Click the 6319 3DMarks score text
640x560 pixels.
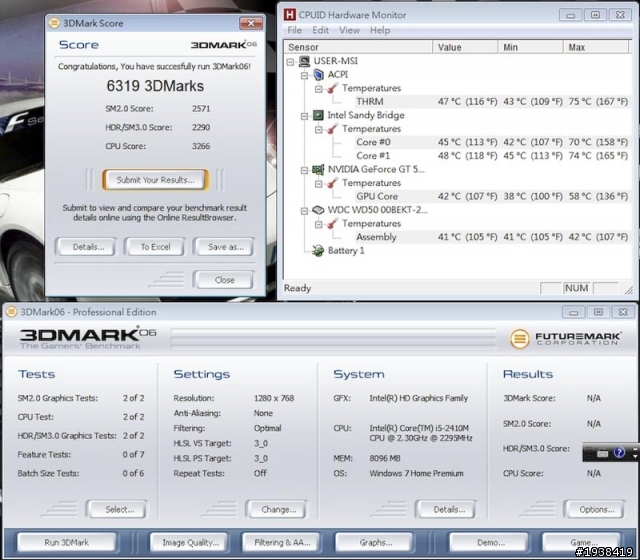(x=155, y=86)
